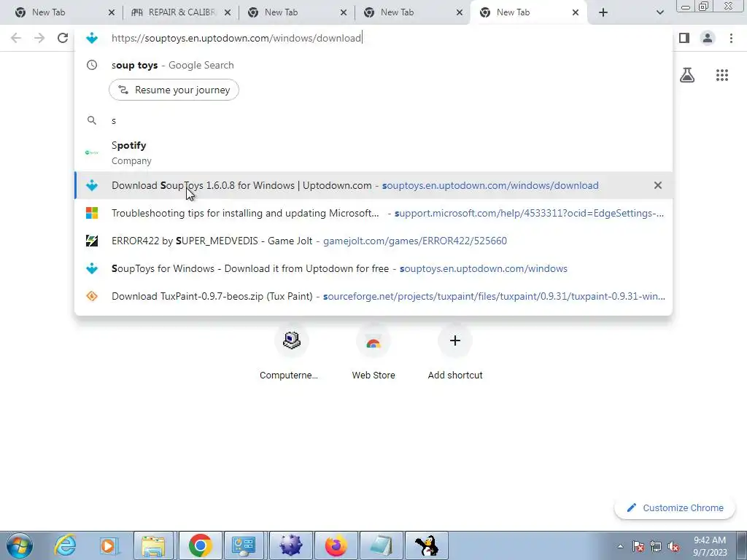This screenshot has height=560, width=747.
Task: Open the Chrome Labs flask icon
Action: [x=687, y=75]
